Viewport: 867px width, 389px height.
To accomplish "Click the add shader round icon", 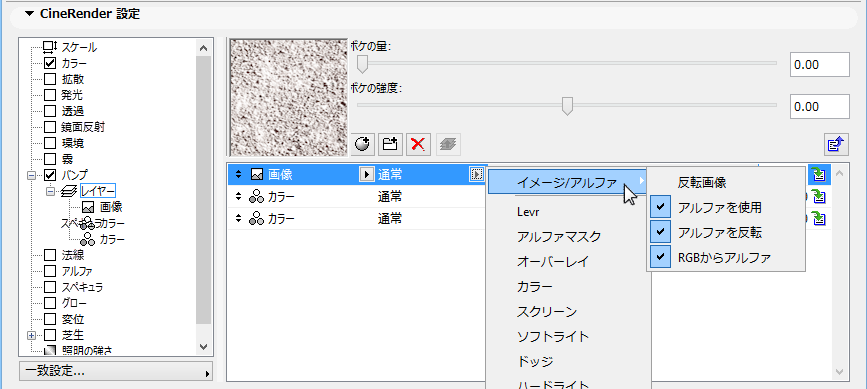I will (x=363, y=145).
